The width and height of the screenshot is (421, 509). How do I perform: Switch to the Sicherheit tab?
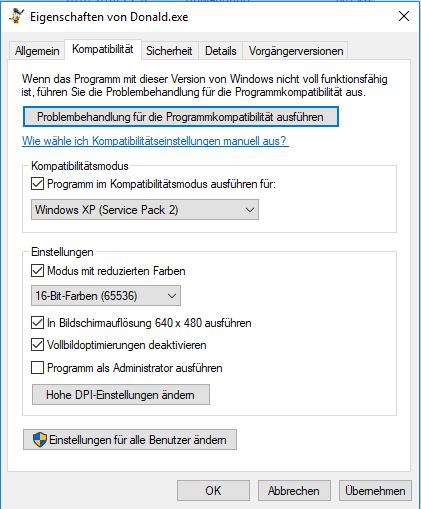click(x=169, y=51)
